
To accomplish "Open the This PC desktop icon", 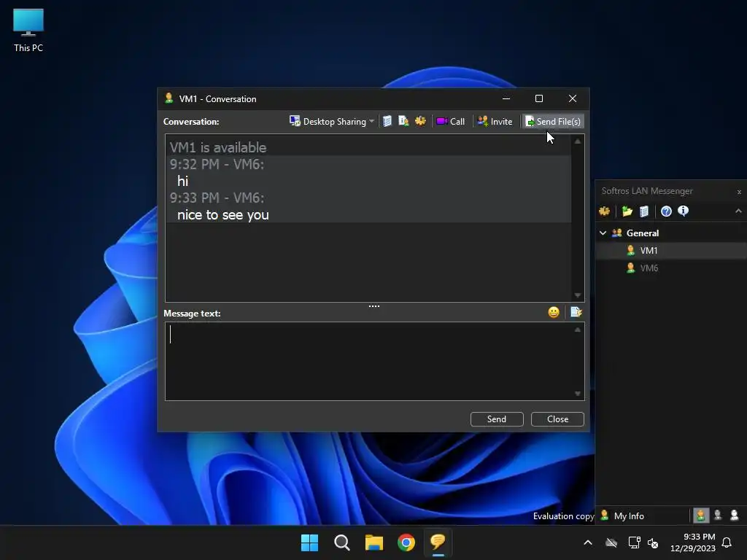I will tap(28, 31).
